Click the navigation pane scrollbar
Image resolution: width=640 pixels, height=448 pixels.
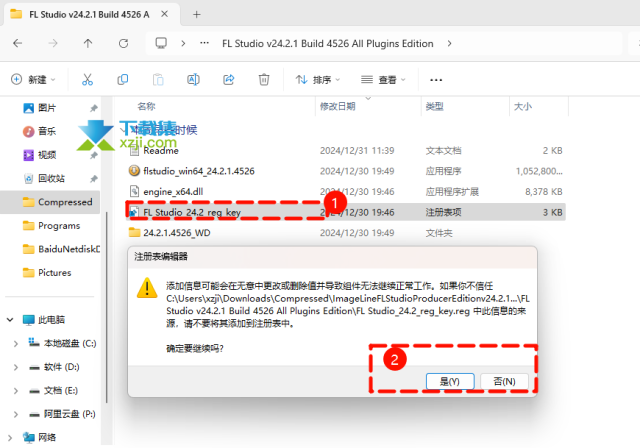[x=106, y=306]
